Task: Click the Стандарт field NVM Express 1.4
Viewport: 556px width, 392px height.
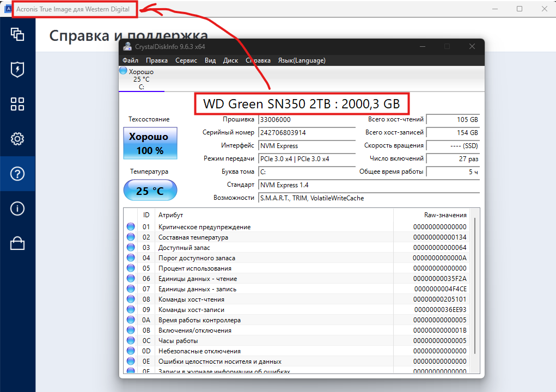Action: tap(369, 185)
